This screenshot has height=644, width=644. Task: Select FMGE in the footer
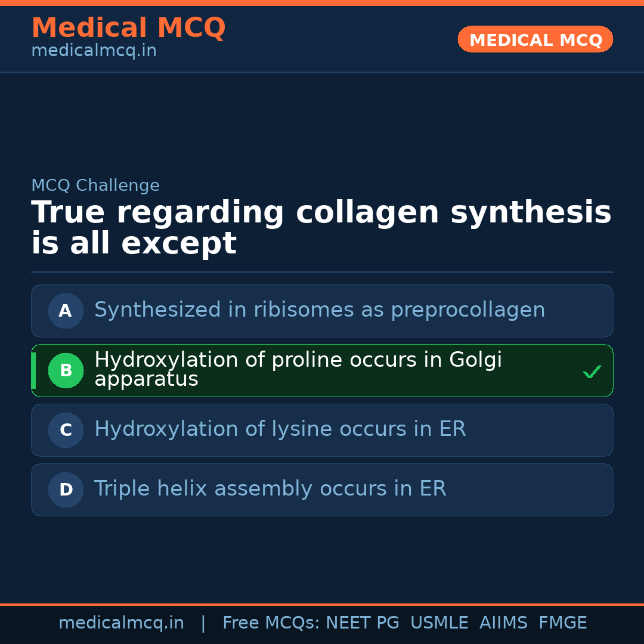click(x=562, y=623)
